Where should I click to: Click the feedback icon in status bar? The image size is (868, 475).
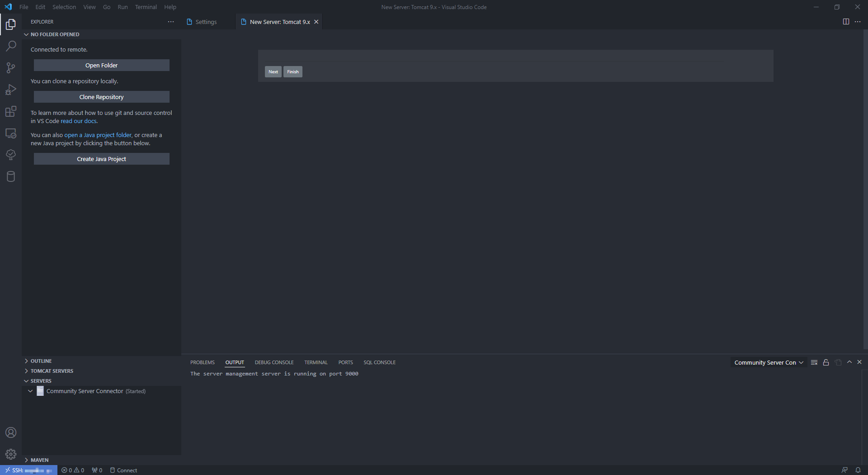pos(844,470)
